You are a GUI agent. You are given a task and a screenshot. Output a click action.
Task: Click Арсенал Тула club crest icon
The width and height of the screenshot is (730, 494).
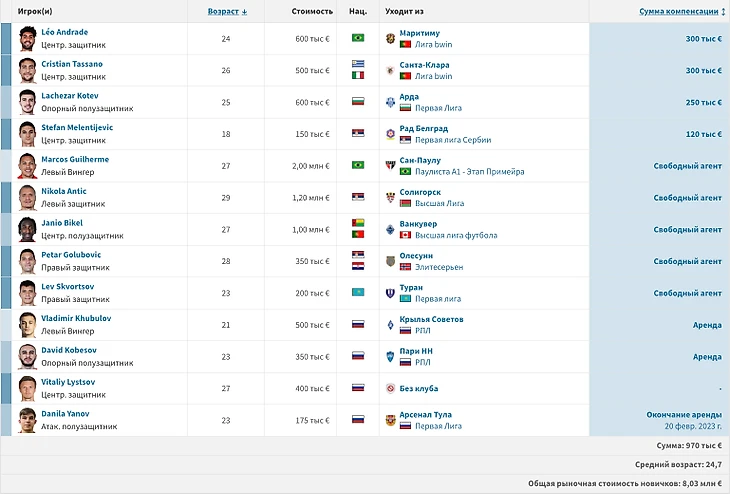tap(391, 420)
